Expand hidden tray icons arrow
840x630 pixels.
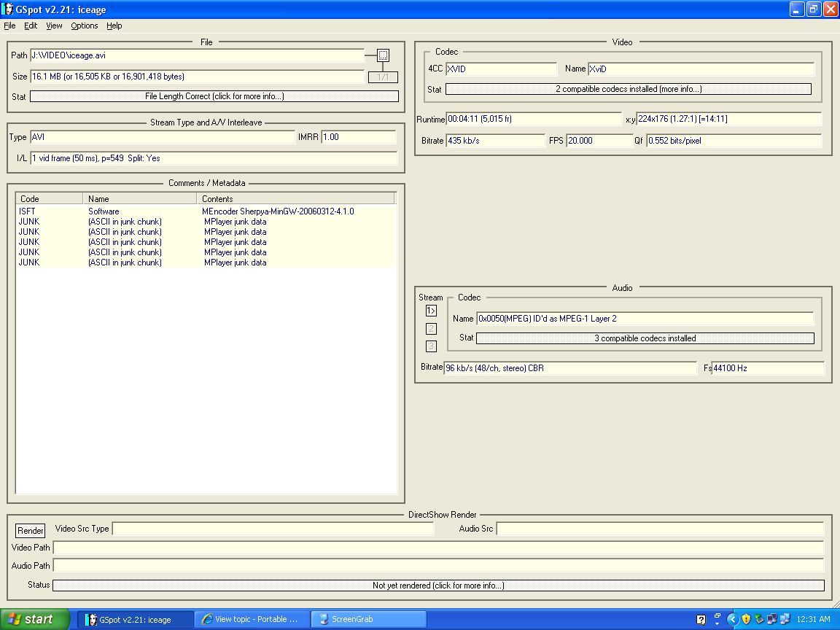[x=732, y=619]
